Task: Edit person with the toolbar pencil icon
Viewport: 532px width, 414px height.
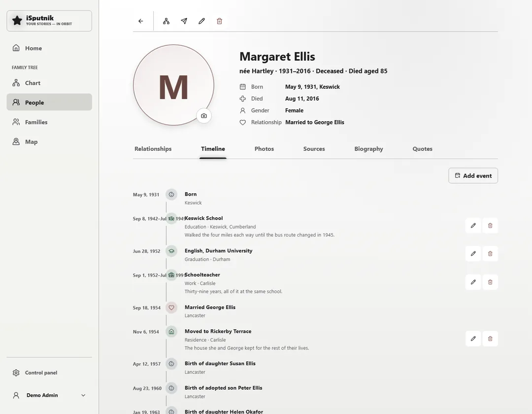Action: click(x=201, y=21)
